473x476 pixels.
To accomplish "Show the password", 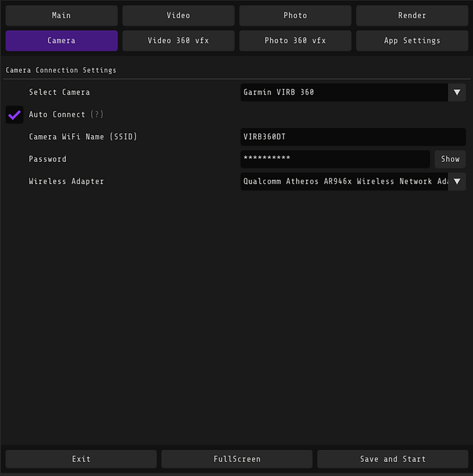I will [x=450, y=159].
